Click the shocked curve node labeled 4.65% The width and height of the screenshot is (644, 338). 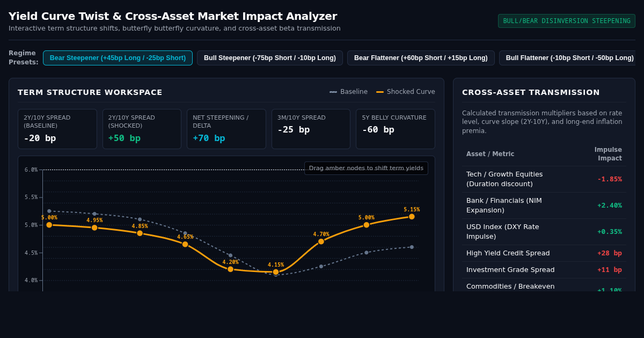click(x=185, y=244)
